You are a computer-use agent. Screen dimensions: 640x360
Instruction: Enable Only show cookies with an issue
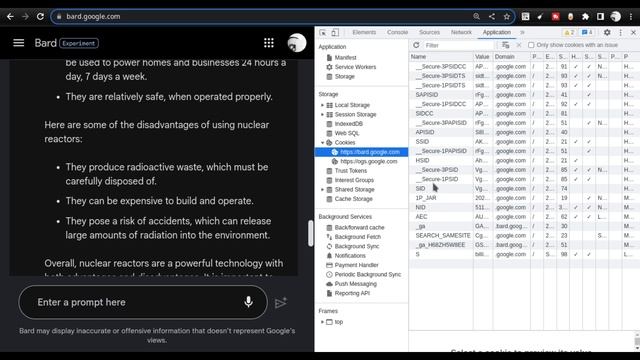[x=531, y=45]
